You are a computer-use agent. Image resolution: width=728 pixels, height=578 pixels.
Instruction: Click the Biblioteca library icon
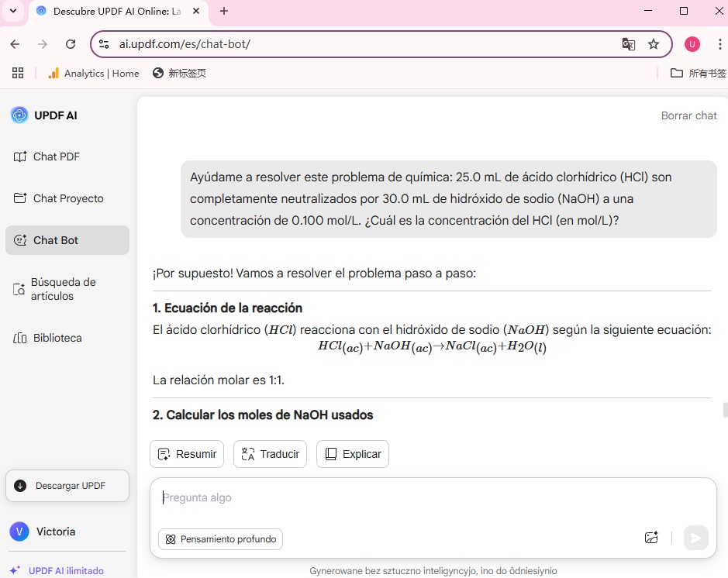click(20, 338)
